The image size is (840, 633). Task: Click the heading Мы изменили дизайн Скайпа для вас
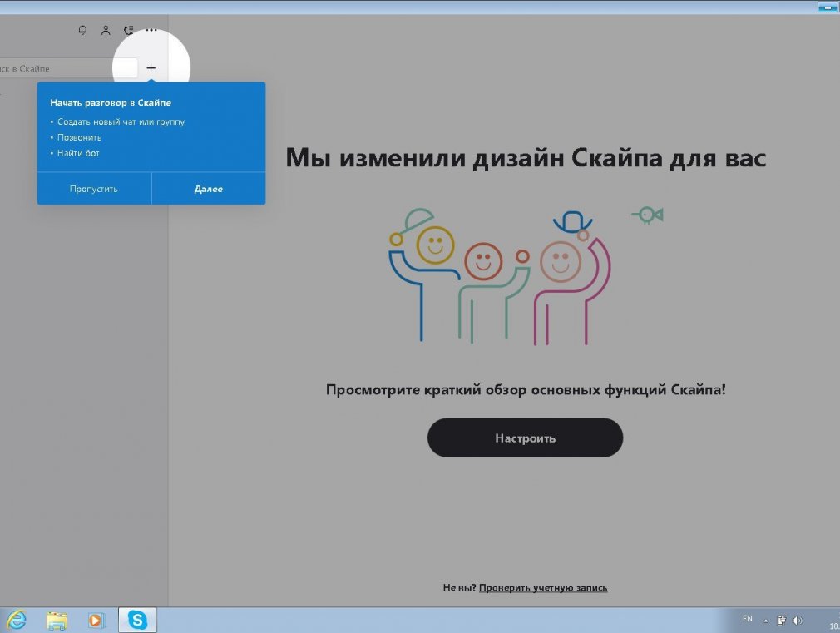click(x=526, y=157)
